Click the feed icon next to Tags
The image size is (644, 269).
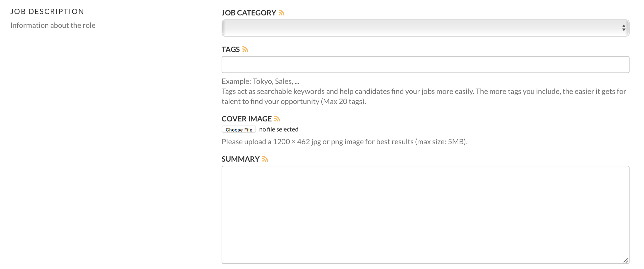[245, 49]
